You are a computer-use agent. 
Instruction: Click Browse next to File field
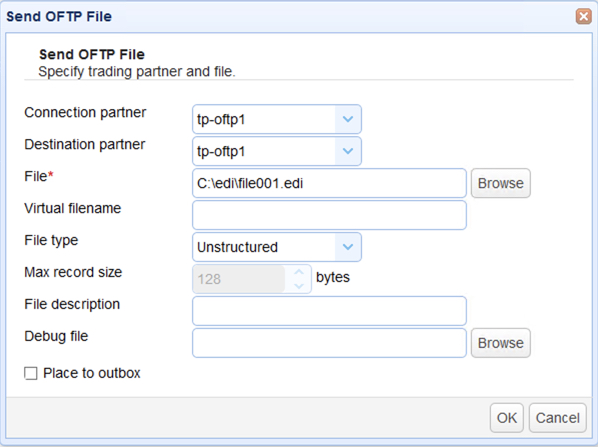pyautogui.click(x=500, y=183)
